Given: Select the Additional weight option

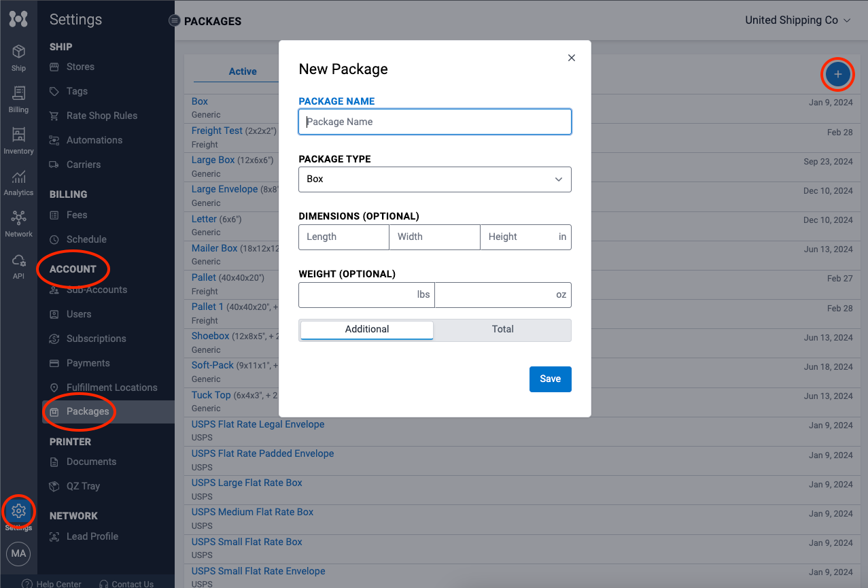Looking at the screenshot, I should click(366, 329).
